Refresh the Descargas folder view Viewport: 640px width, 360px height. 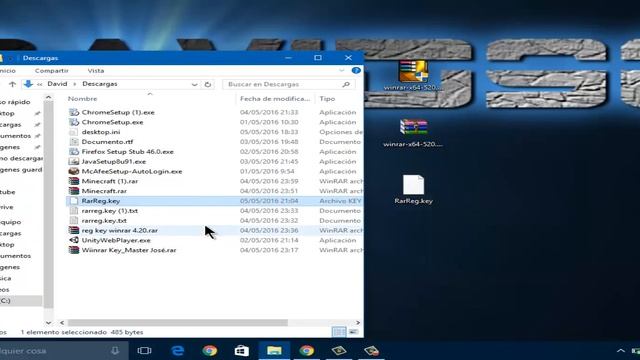pyautogui.click(x=208, y=84)
